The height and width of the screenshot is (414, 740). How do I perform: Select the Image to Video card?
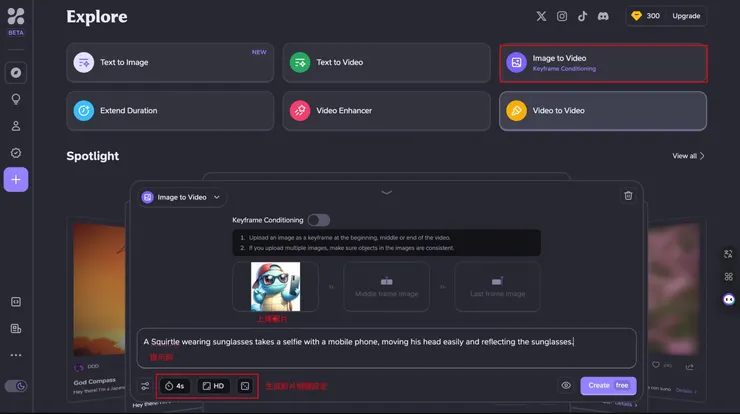click(603, 63)
